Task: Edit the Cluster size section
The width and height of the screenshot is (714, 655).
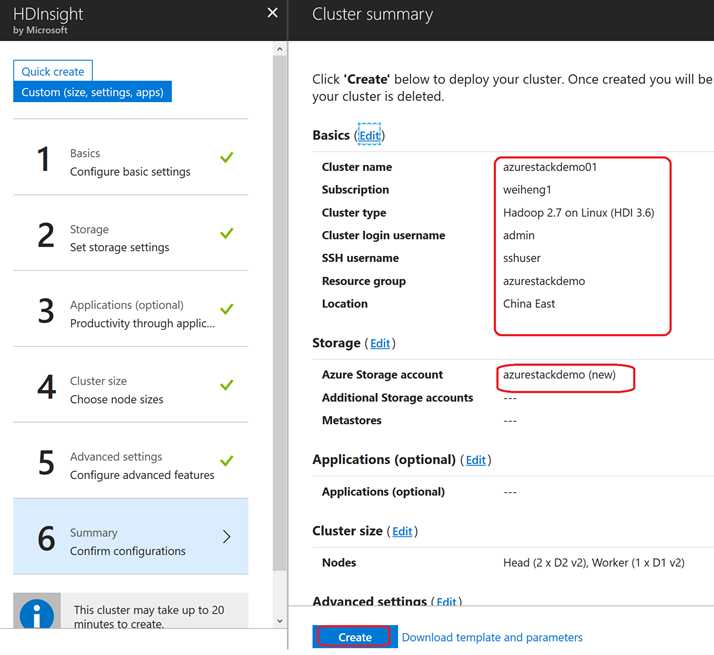Action: (x=402, y=532)
